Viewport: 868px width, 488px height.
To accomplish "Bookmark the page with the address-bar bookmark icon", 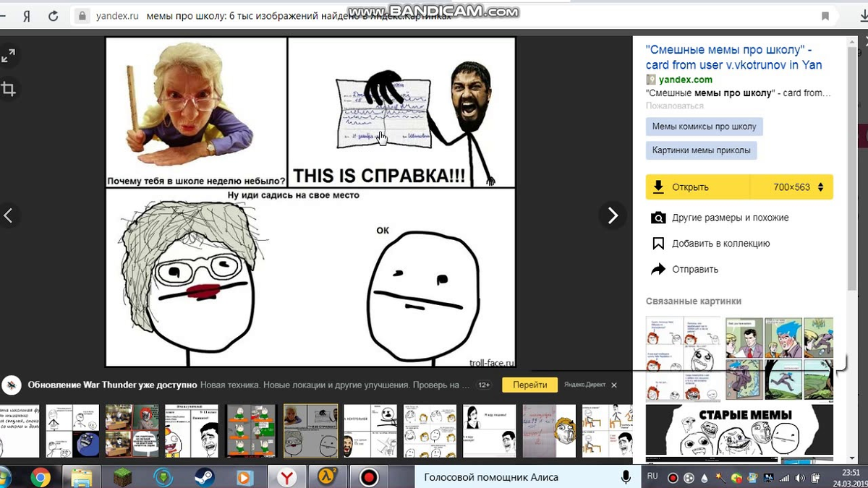I will point(825,16).
